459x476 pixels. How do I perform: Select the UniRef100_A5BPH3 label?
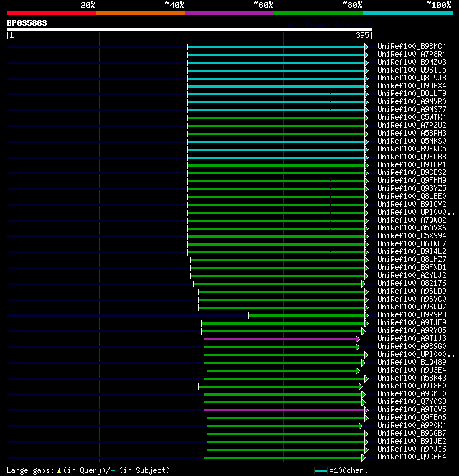[x=412, y=133]
